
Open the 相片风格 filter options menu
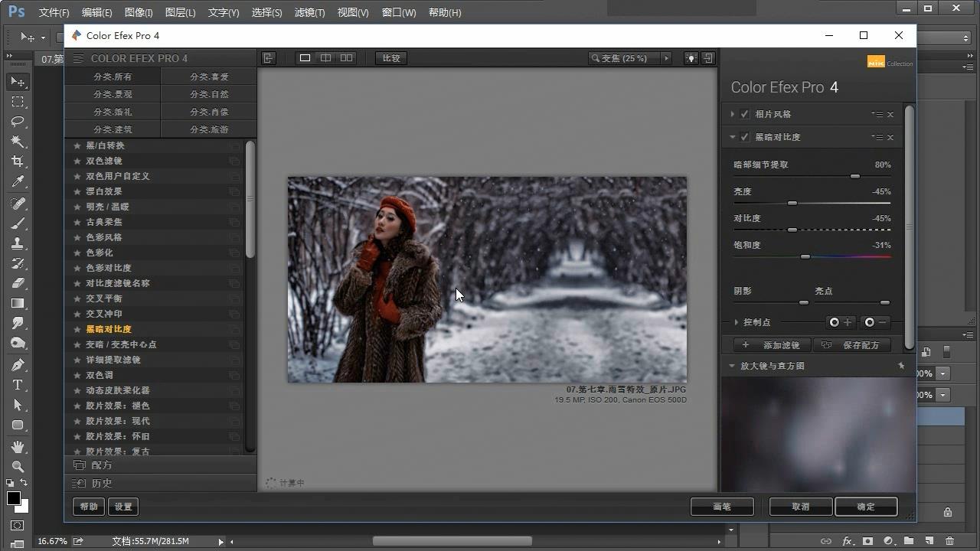pyautogui.click(x=877, y=114)
